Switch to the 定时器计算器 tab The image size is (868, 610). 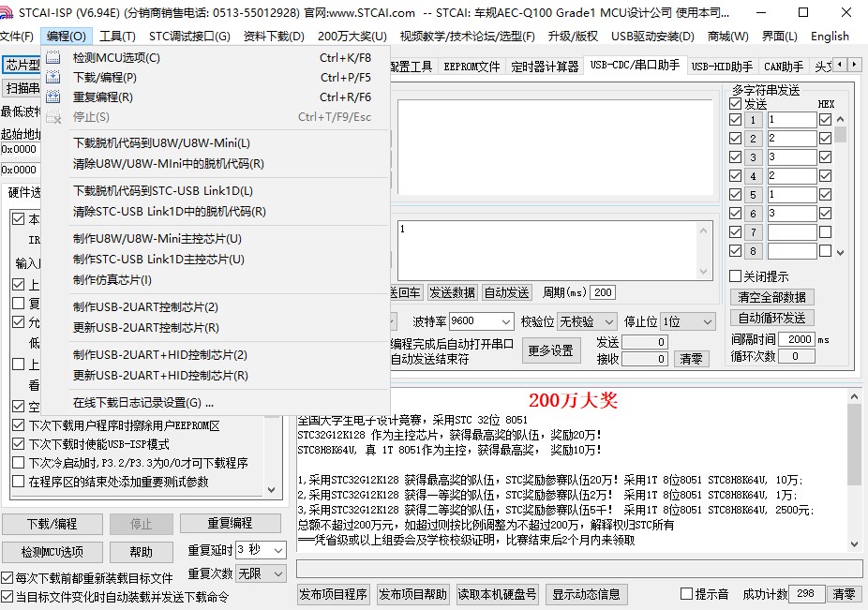pyautogui.click(x=545, y=67)
